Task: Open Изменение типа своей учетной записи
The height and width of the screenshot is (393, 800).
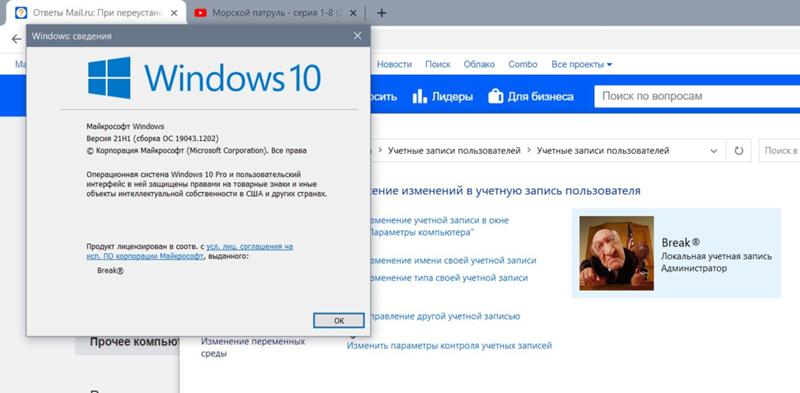Action: 448,278
